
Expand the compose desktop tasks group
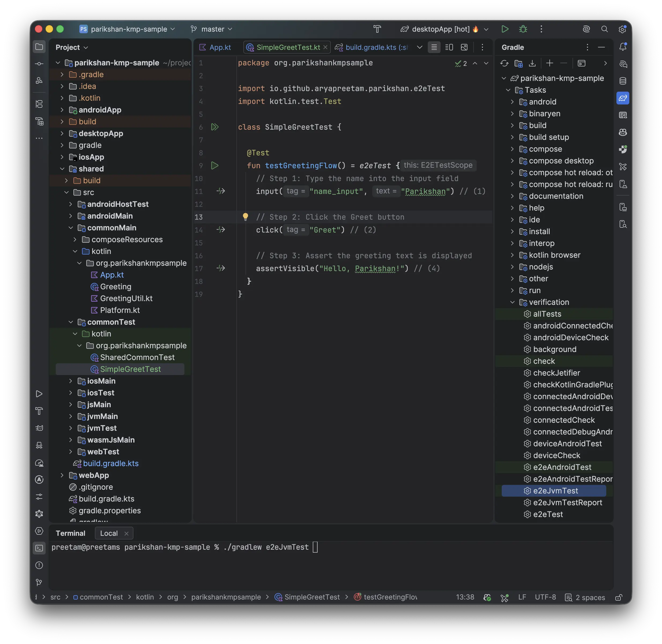coord(512,161)
